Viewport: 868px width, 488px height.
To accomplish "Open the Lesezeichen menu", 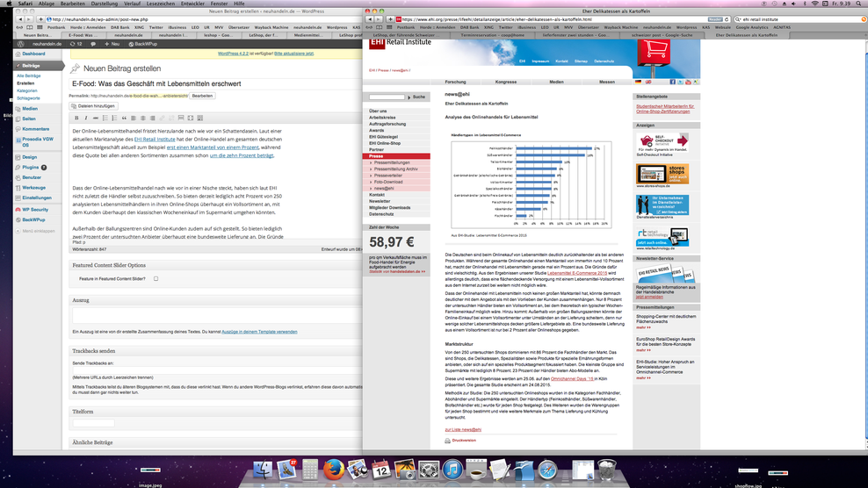I will click(161, 4).
